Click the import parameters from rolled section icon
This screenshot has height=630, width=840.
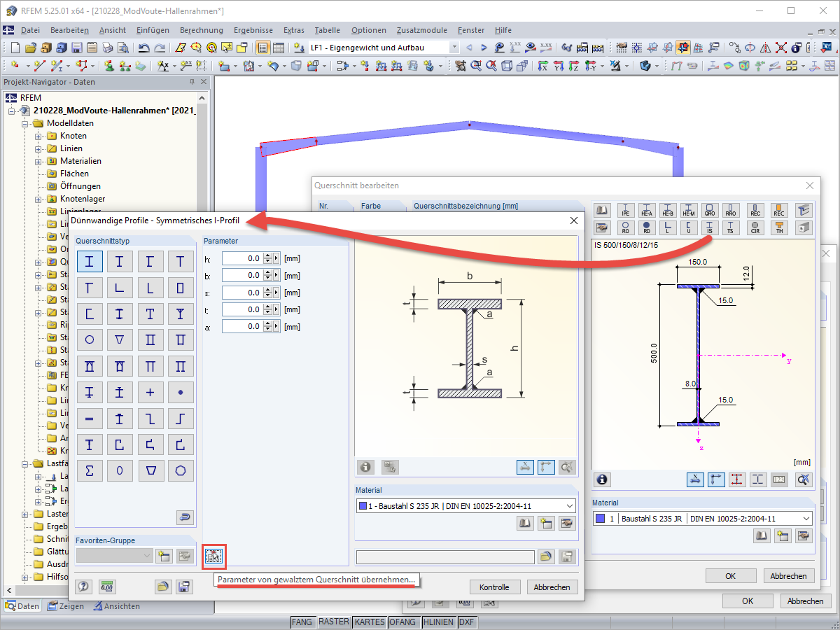click(213, 556)
